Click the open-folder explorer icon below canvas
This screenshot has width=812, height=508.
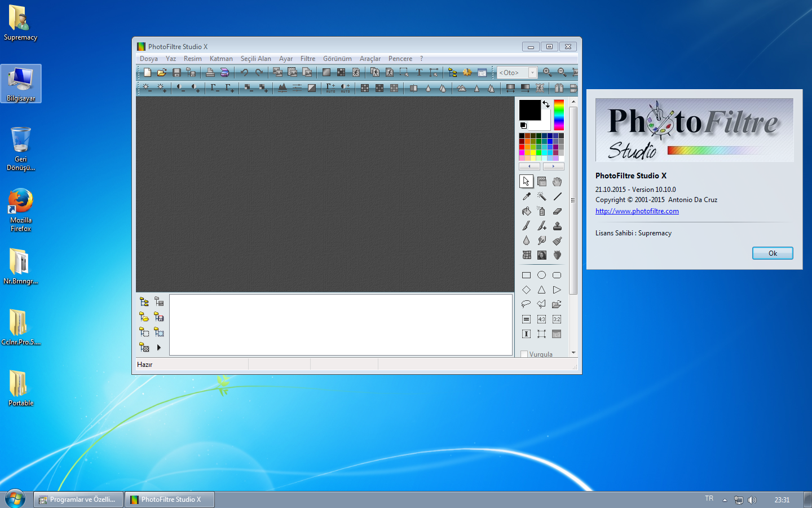coord(144,317)
